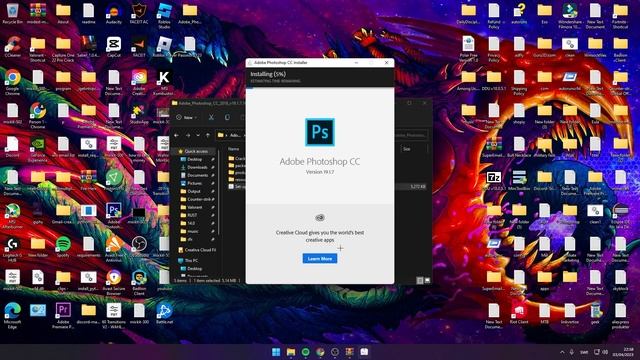Open the Adobe Photoshop desktop shortcut
Image resolution: width=640 pixels, height=360 pixels.
click(x=113, y=216)
